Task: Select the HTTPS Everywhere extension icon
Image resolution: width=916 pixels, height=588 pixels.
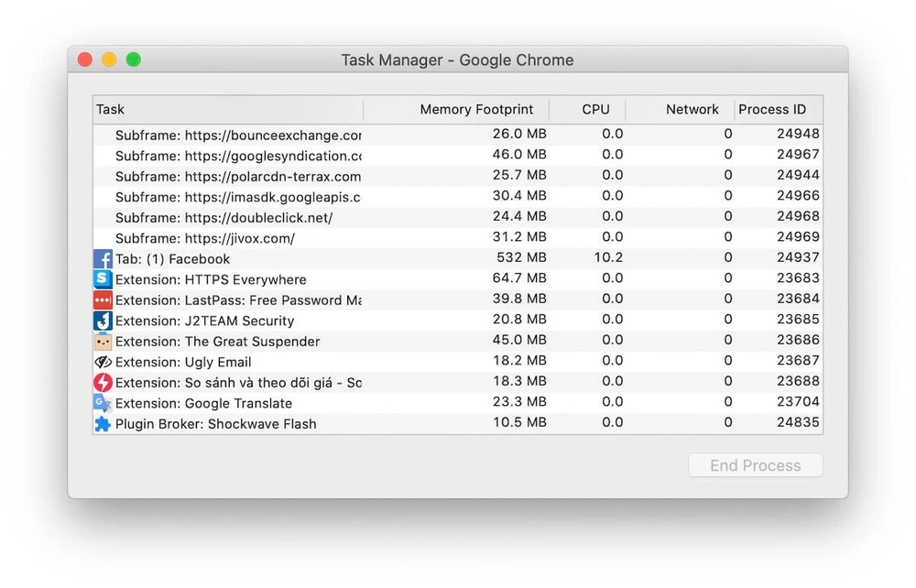Action: tap(103, 279)
